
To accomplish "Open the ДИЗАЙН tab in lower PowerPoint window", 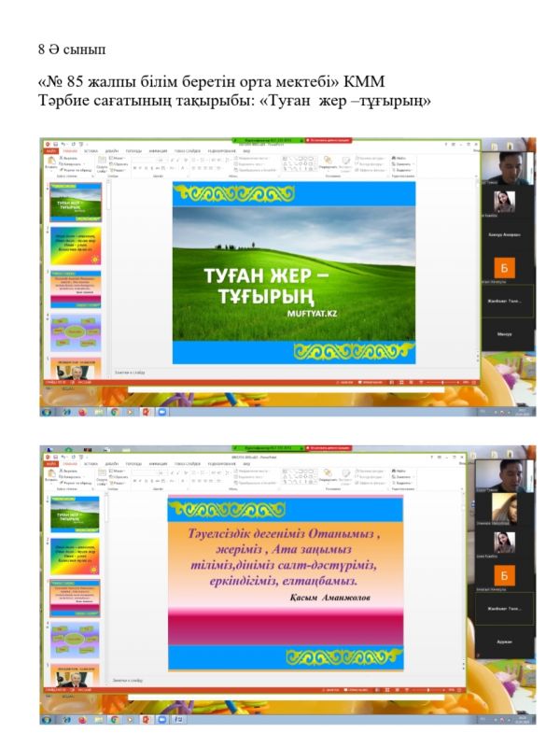I will tap(112, 463).
